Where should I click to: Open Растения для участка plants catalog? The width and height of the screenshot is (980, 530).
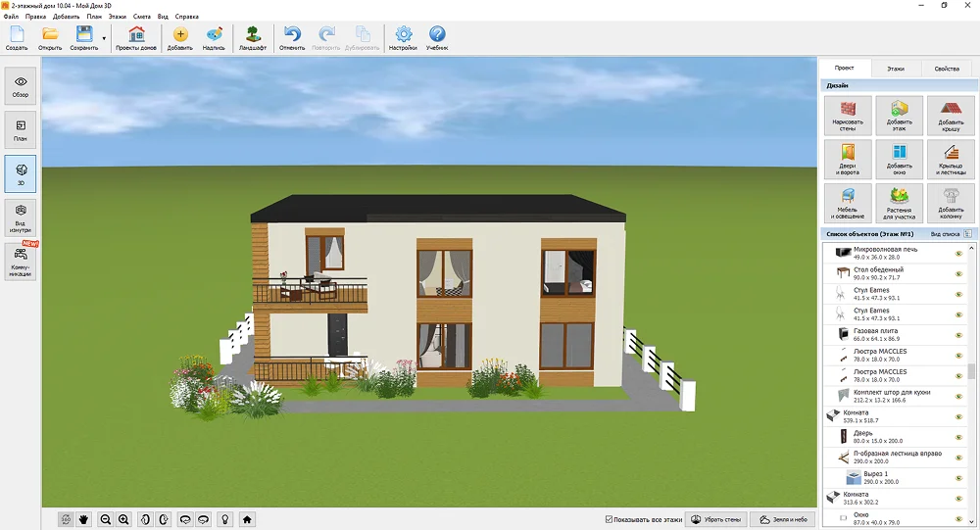899,203
